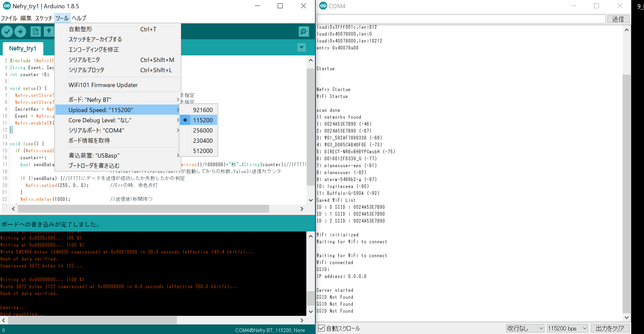Viewport: 644px width, 334px height.
Task: Expand ボード: "Nefry BT" submenu
Action: 118,100
